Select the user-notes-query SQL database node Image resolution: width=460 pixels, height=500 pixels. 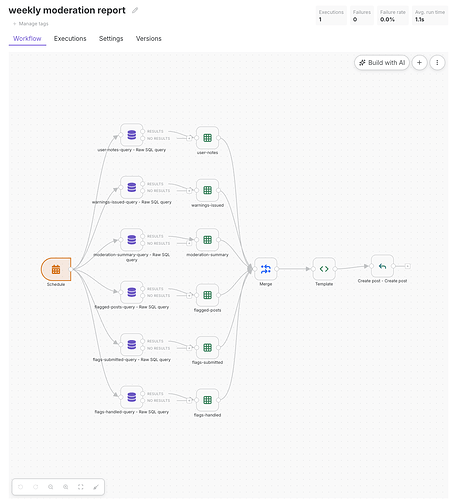[132, 135]
